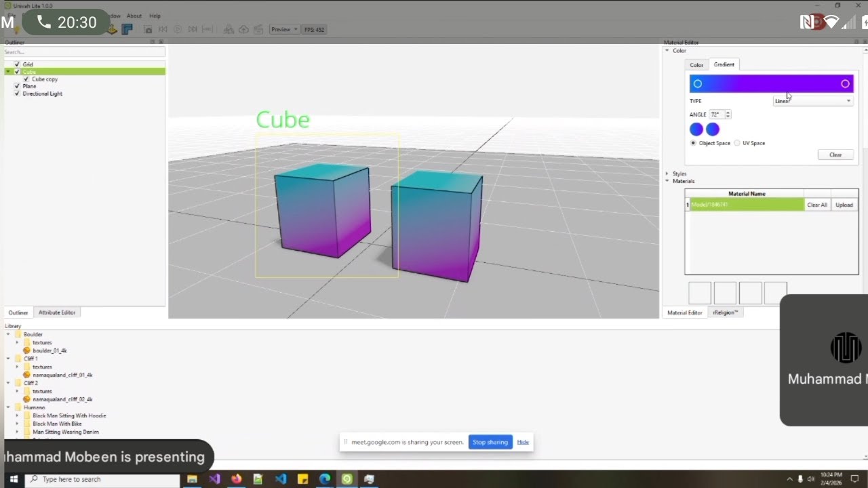Collapse the Humano library folder arrow
This screenshot has width=868, height=488.
pos(8,407)
